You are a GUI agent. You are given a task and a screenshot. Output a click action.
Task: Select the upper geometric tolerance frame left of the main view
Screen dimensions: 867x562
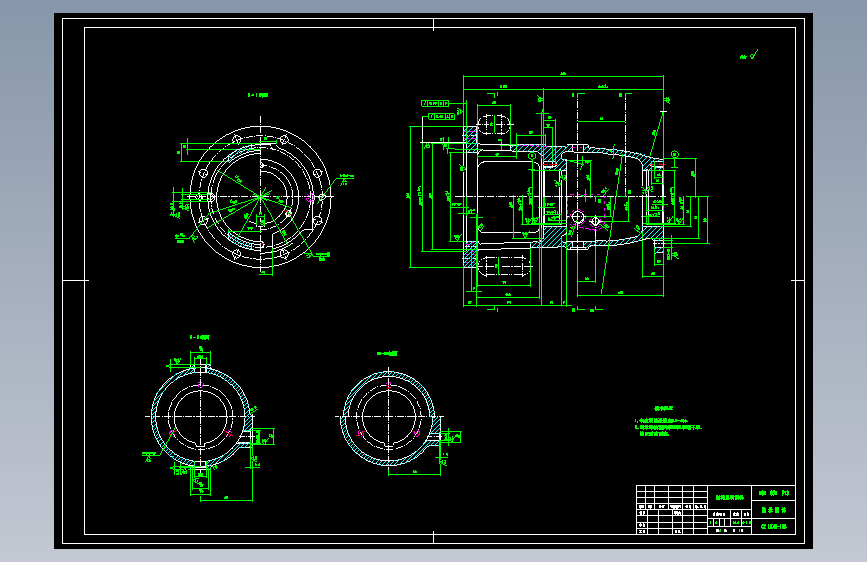435,103
